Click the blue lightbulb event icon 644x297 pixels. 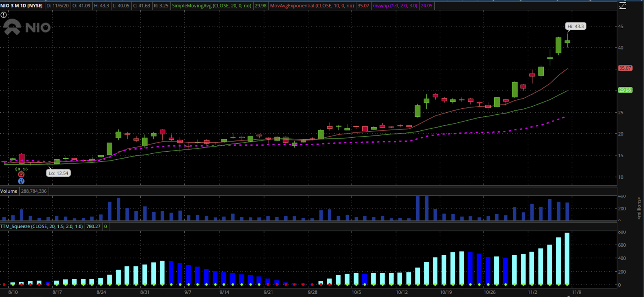tap(21, 181)
